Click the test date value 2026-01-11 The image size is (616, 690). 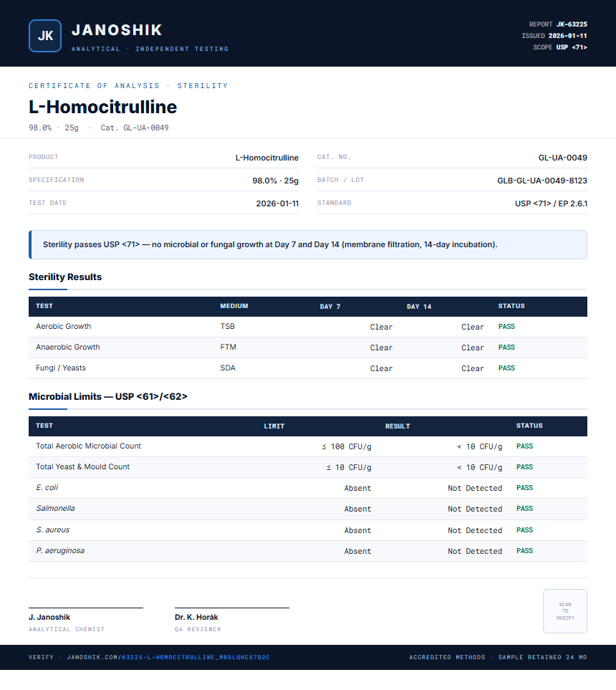(x=277, y=203)
